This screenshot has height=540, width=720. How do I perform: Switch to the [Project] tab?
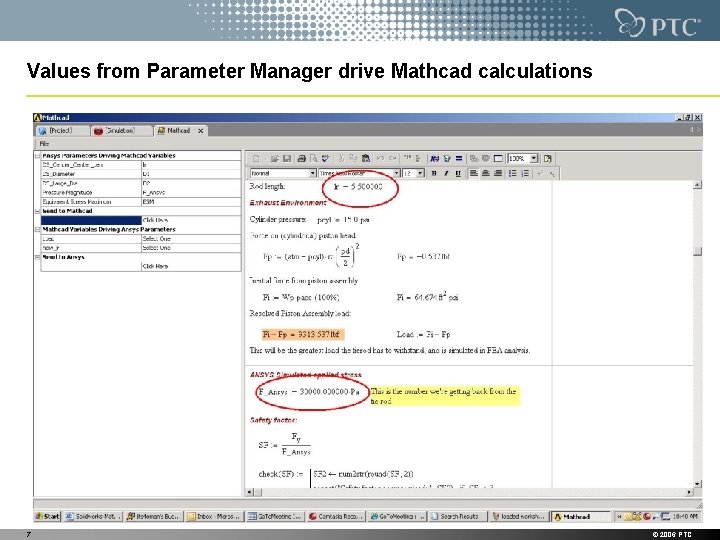[x=62, y=131]
